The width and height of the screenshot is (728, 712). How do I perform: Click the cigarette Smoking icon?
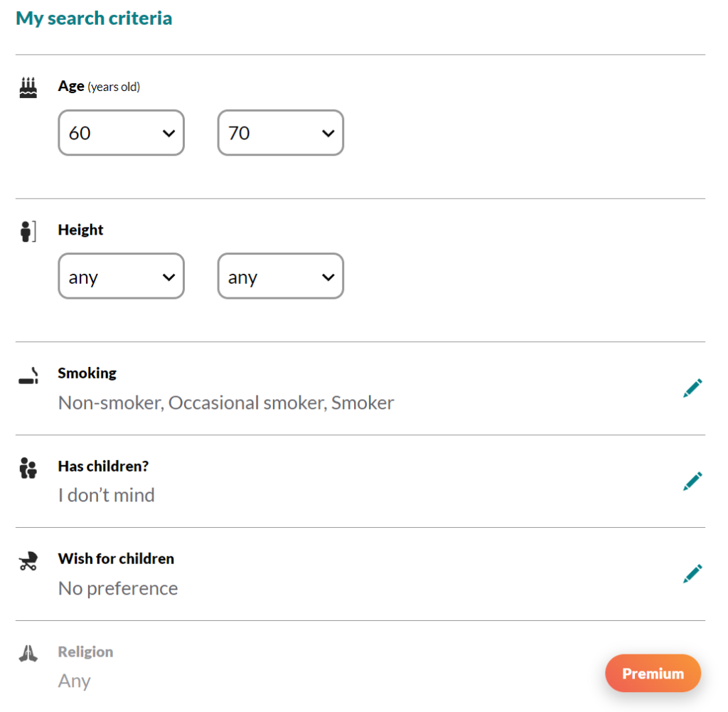click(x=28, y=376)
